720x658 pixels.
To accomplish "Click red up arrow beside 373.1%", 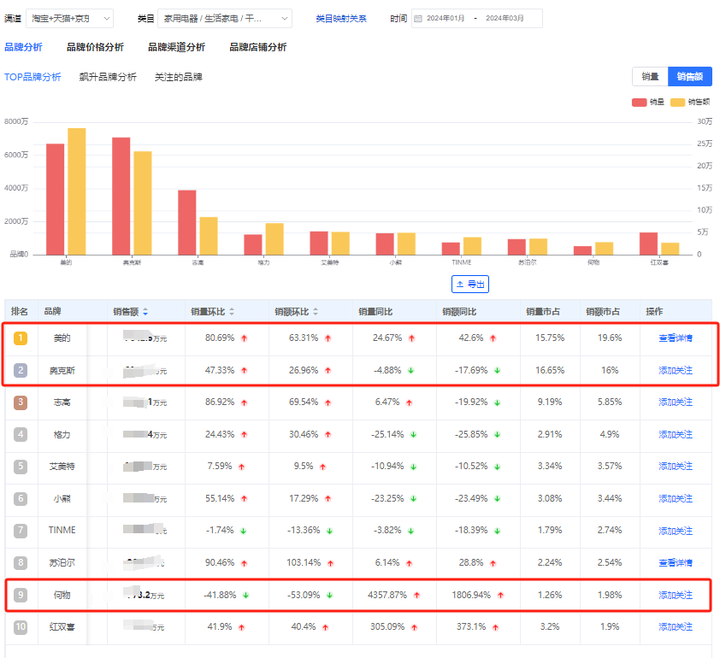I will coord(495,627).
